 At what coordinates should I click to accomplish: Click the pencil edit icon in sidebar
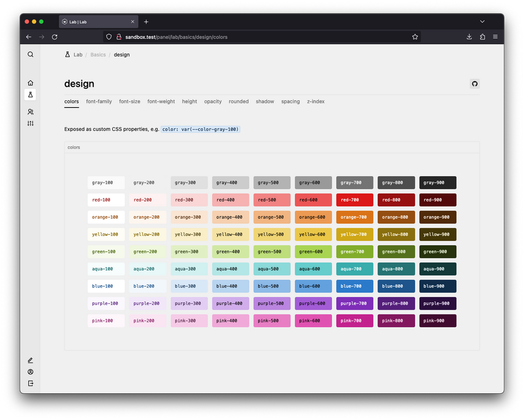(31, 360)
